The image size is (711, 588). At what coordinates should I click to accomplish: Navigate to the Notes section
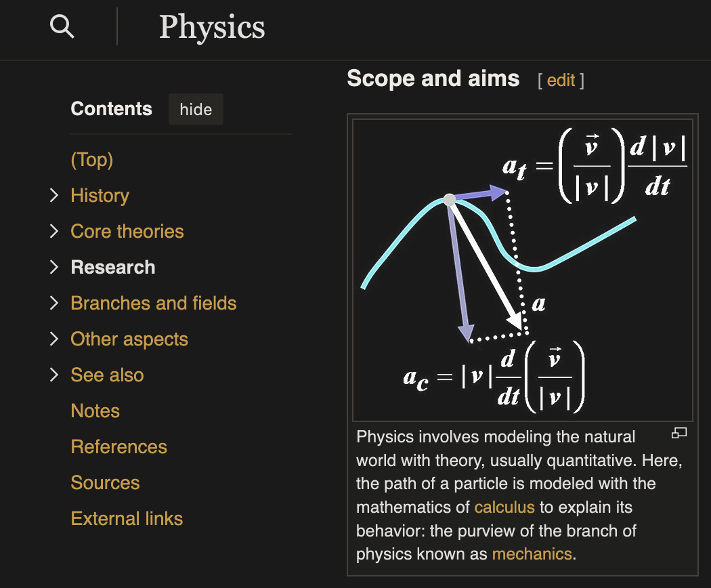[95, 411]
